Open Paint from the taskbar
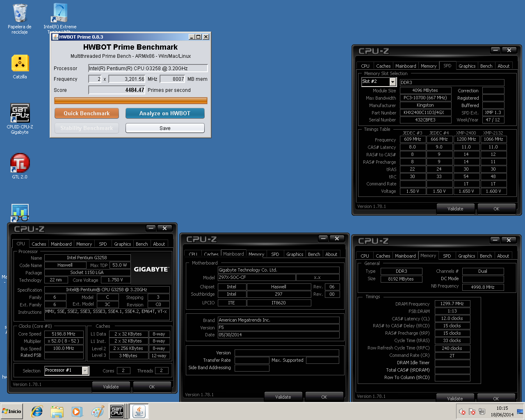525x420 pixels. click(97, 411)
